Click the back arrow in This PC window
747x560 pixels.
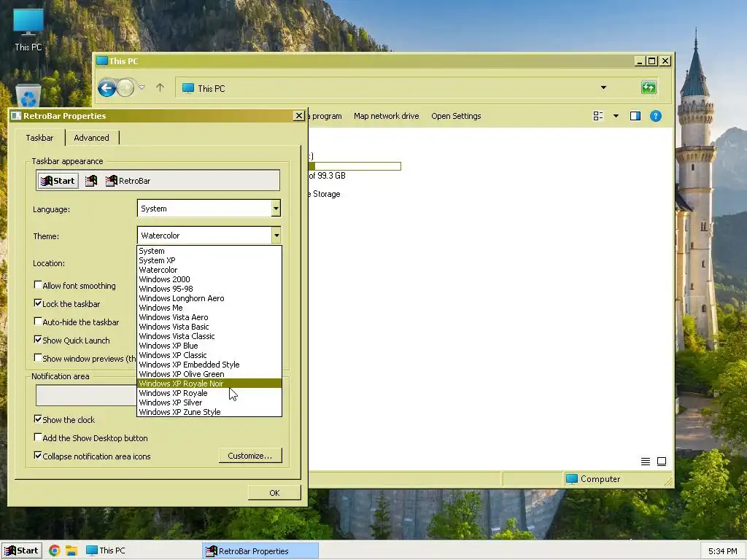coord(107,87)
